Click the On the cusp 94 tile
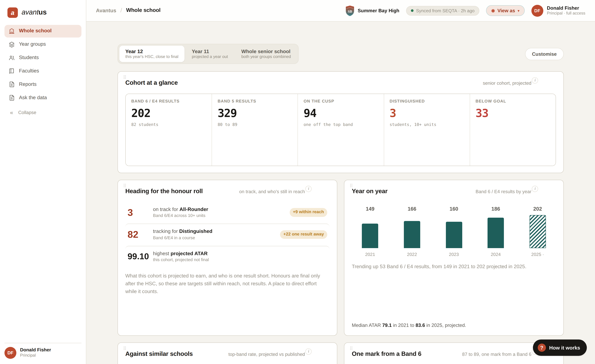The image size is (595, 364). [340, 130]
